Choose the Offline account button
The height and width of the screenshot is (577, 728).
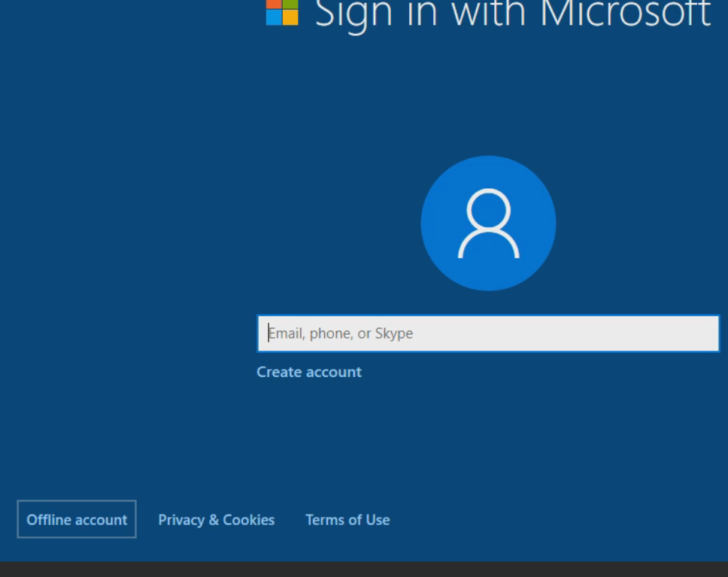pyautogui.click(x=77, y=520)
